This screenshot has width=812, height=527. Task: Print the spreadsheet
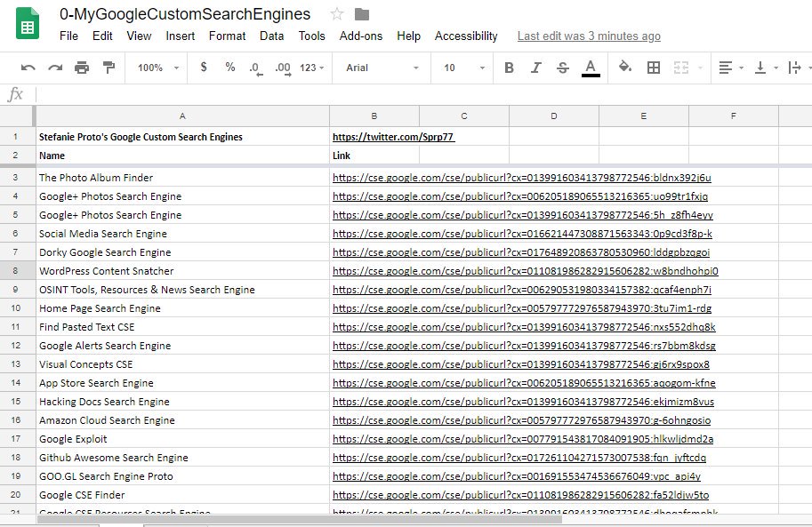click(x=82, y=68)
